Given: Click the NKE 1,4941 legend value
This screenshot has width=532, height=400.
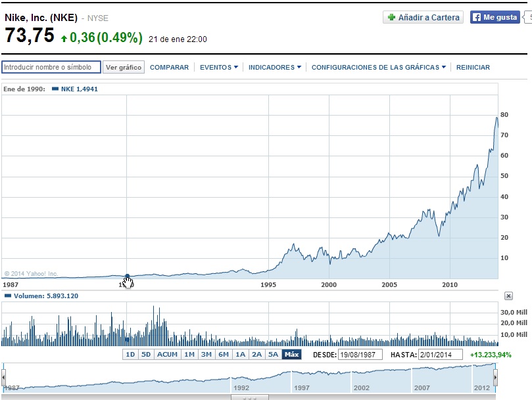Looking at the screenshot, I should pos(80,89).
